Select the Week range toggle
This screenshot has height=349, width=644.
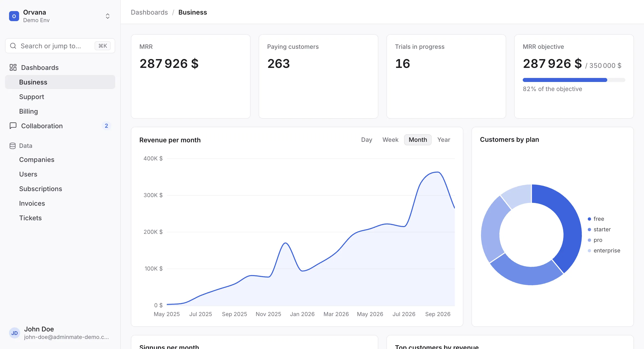[390, 140]
